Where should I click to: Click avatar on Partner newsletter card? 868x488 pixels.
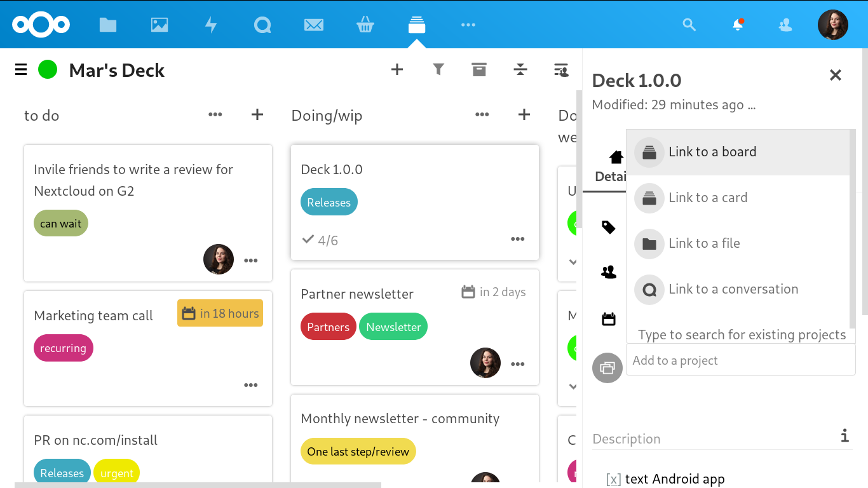click(x=485, y=363)
